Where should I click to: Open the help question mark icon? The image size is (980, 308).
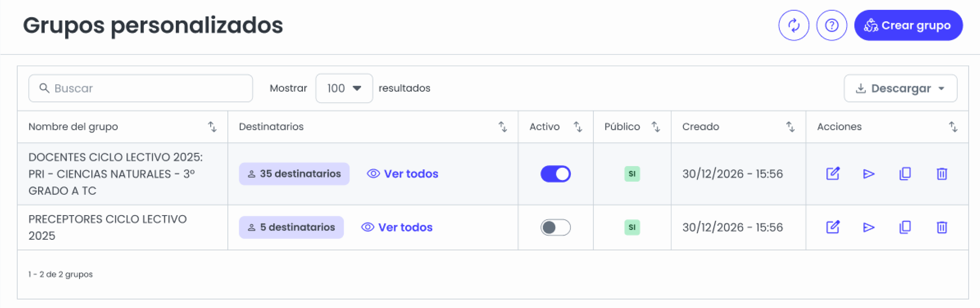coord(832,25)
